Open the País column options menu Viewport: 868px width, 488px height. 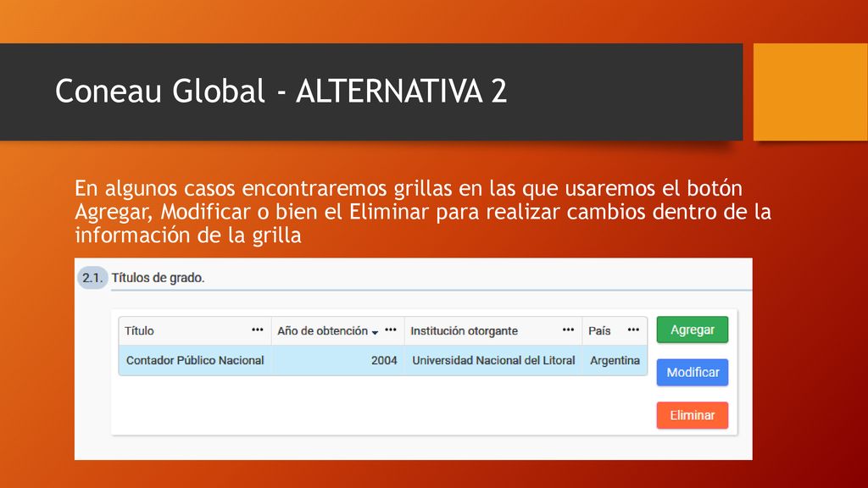[633, 330]
